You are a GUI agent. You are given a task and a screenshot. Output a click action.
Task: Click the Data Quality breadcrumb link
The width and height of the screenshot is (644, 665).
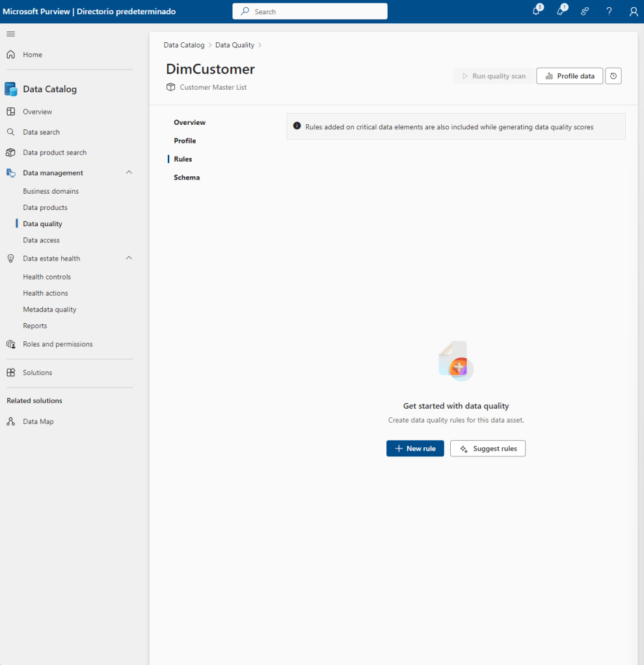click(x=234, y=46)
